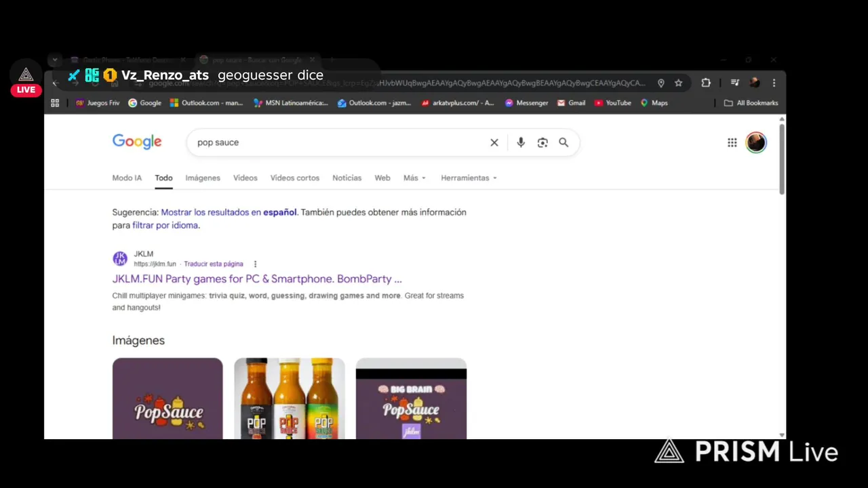Open the Chrome extensions puzzle icon
This screenshot has height=488, width=868.
(706, 83)
